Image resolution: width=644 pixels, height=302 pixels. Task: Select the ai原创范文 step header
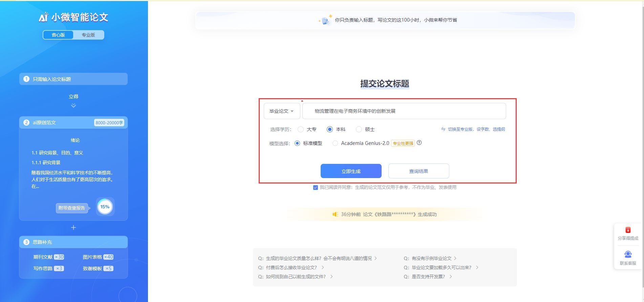click(x=73, y=123)
